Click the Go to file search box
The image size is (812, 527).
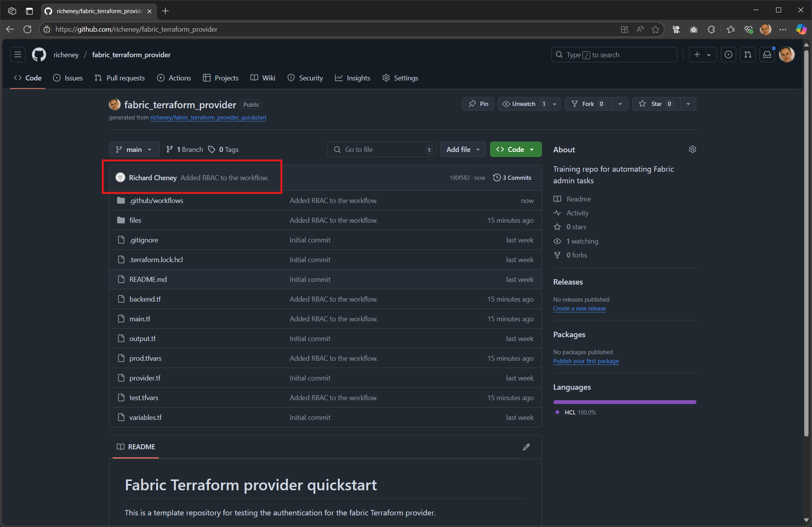[x=381, y=149]
